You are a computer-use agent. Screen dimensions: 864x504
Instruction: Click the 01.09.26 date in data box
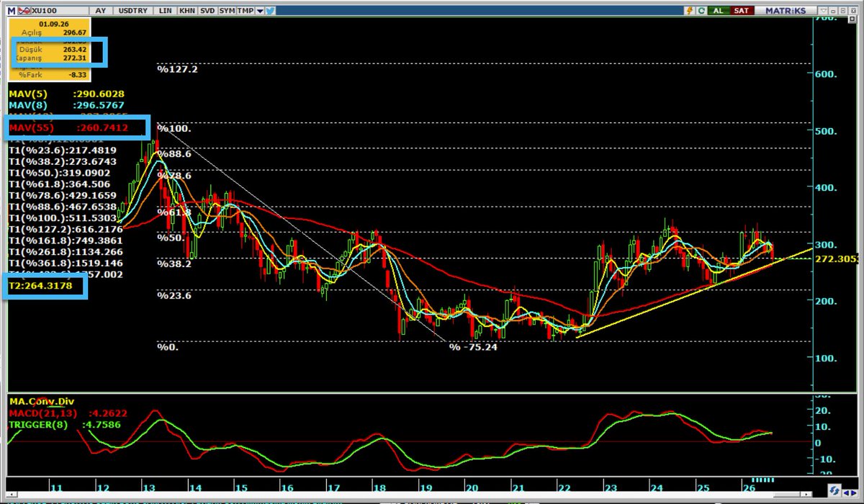coord(54,24)
